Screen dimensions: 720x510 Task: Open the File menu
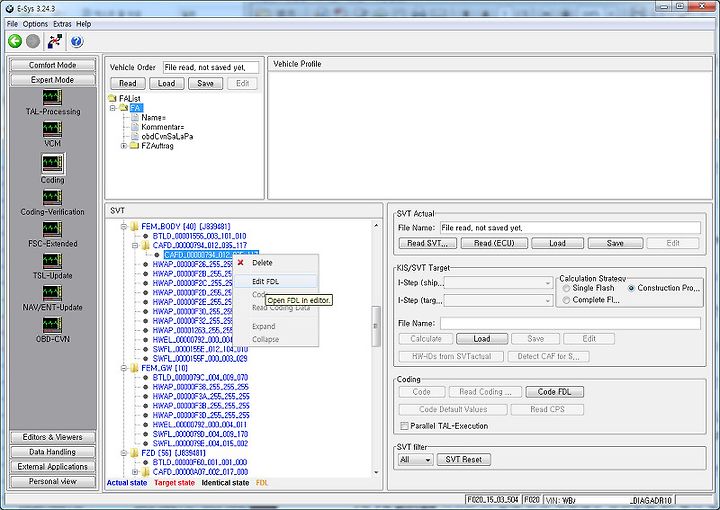tap(12, 24)
